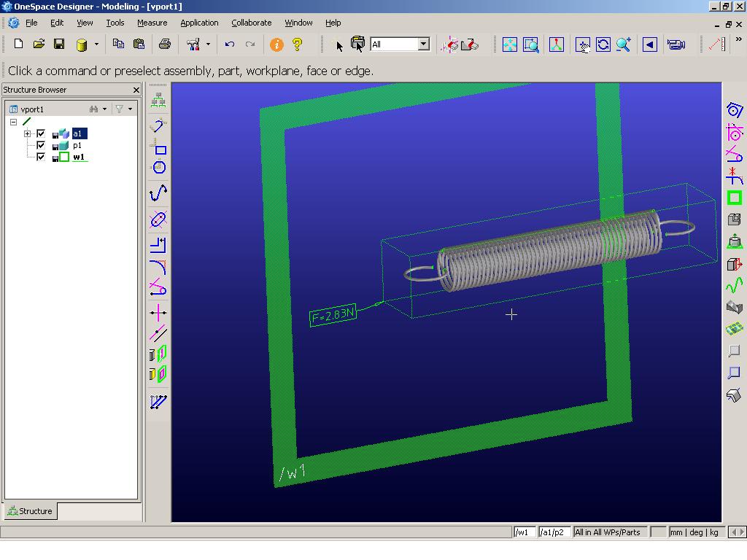Select the rectangle sketch tool
This screenshot has height=560, width=747.
coord(158,147)
